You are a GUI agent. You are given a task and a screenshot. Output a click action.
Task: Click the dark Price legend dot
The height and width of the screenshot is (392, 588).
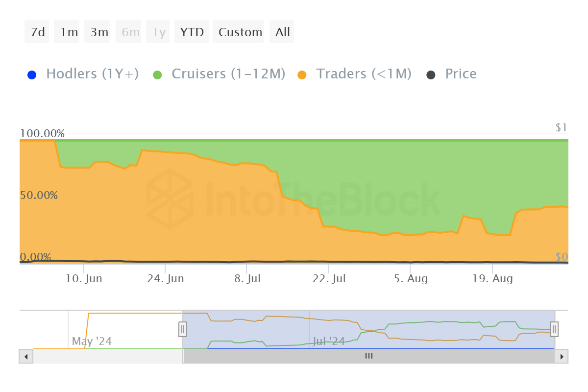pyautogui.click(x=431, y=75)
